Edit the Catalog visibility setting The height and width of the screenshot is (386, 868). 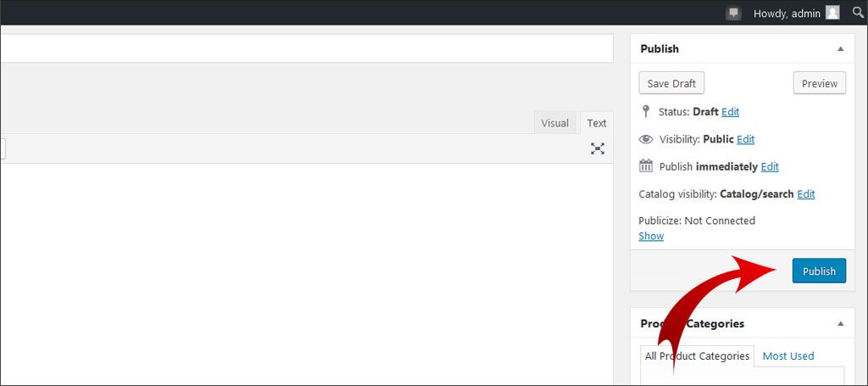tap(805, 194)
